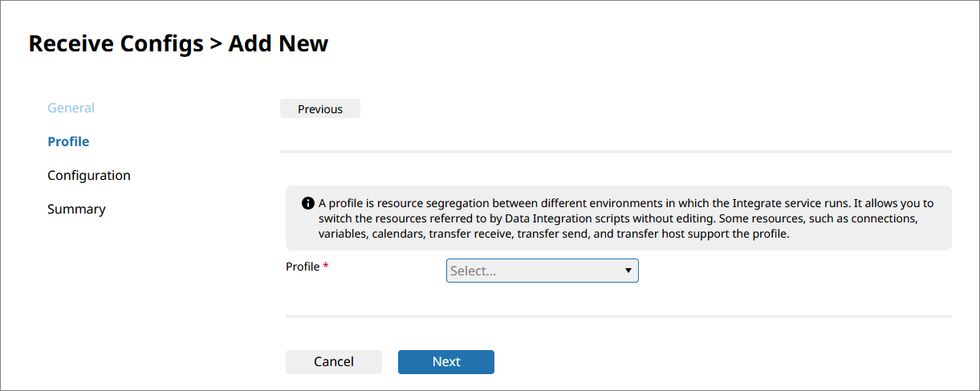Jump to the Summary step
This screenshot has width=980, height=391.
(76, 209)
